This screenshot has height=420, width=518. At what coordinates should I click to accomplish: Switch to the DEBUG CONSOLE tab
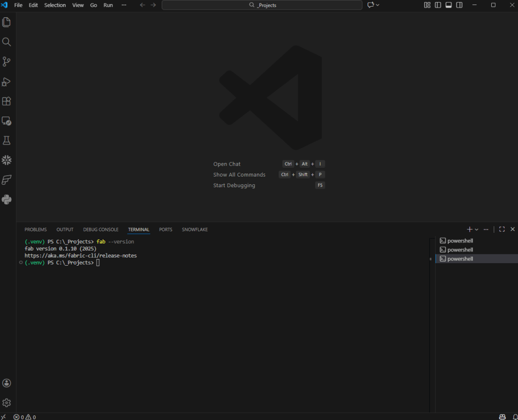click(x=101, y=230)
